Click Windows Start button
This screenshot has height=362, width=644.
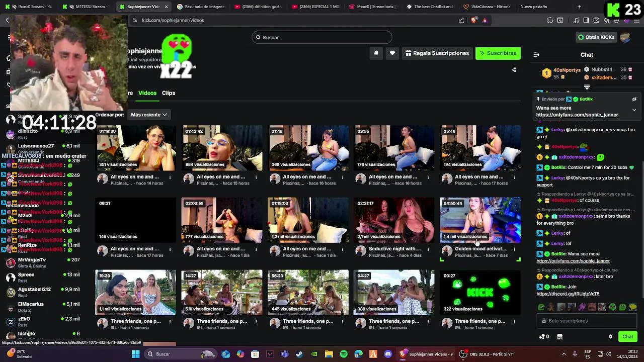click(135, 354)
